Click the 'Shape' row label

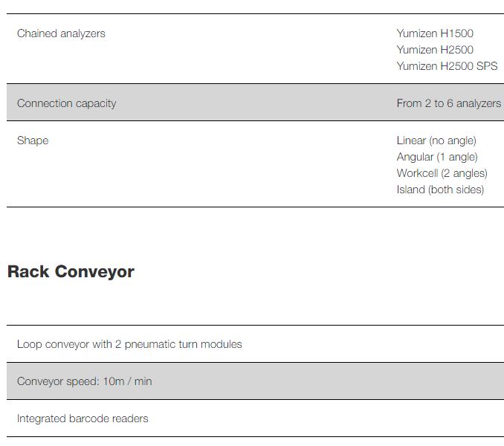click(x=33, y=140)
